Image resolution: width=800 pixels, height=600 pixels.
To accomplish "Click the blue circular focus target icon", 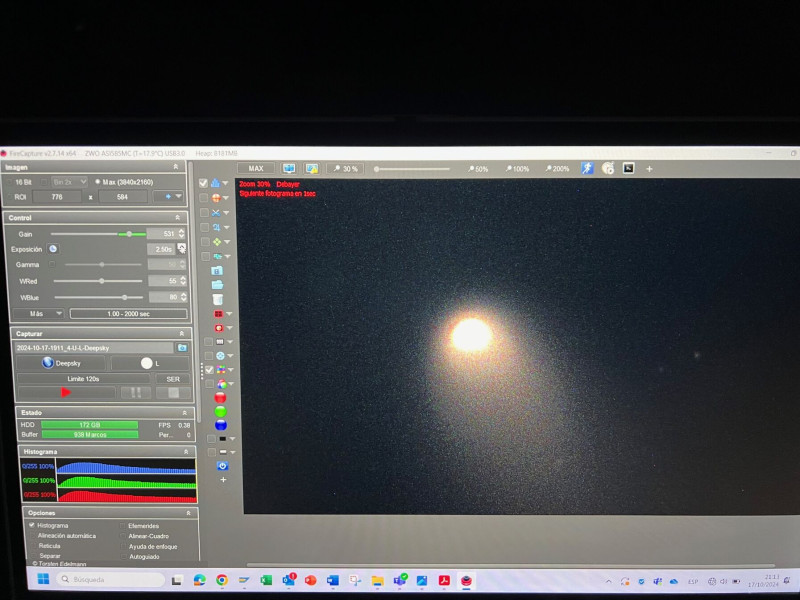I will coord(220,355).
